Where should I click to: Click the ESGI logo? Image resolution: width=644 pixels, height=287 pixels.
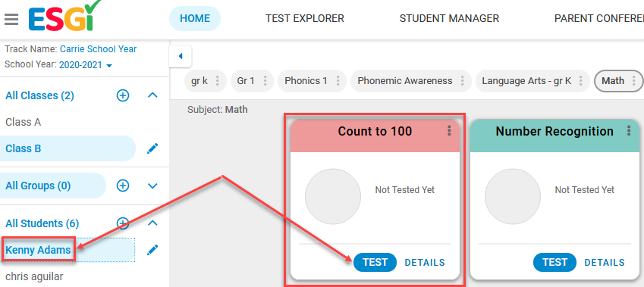[x=64, y=17]
